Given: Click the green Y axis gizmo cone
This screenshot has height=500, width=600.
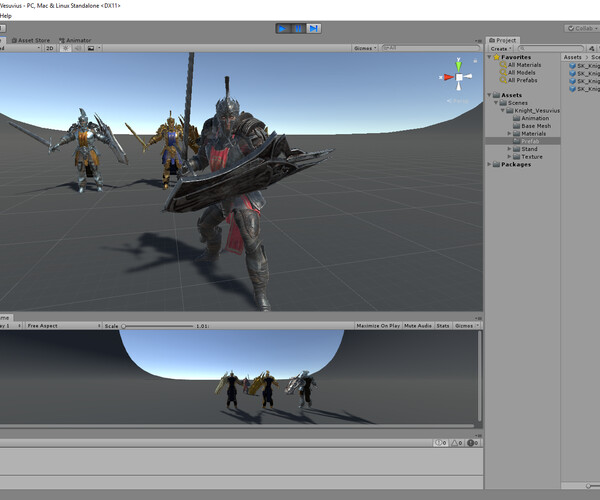Looking at the screenshot, I should click(x=458, y=65).
